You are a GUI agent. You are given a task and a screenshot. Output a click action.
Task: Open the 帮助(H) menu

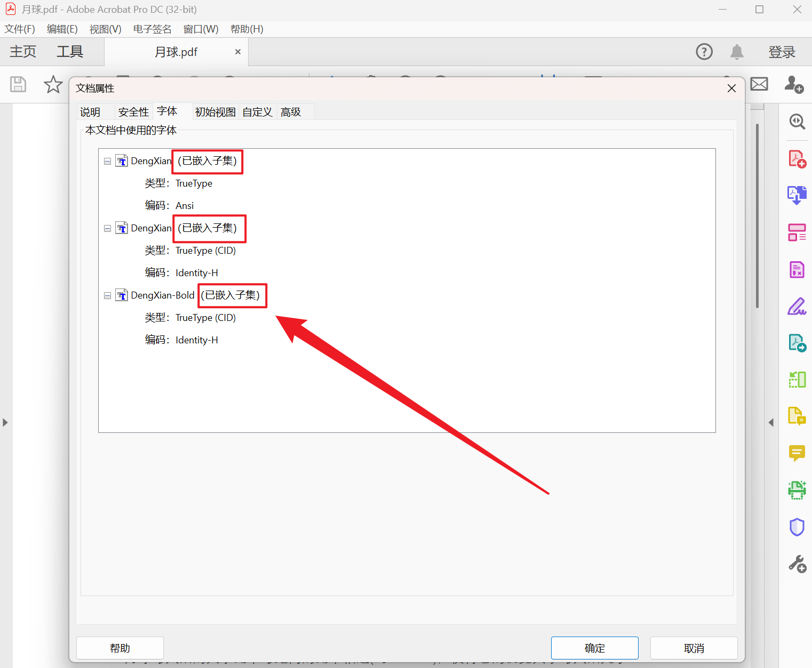pos(247,29)
